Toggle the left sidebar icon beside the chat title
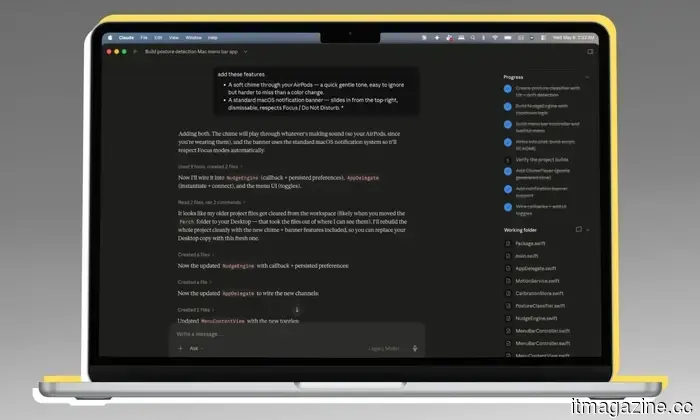Image resolution: width=700 pixels, height=420 pixels. pos(135,51)
